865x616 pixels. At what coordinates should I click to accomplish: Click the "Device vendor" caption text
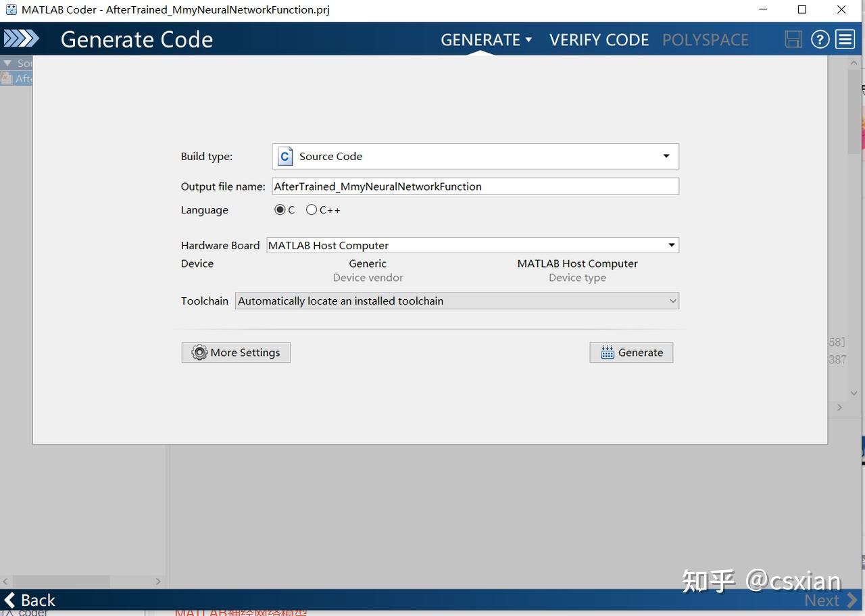click(x=368, y=278)
